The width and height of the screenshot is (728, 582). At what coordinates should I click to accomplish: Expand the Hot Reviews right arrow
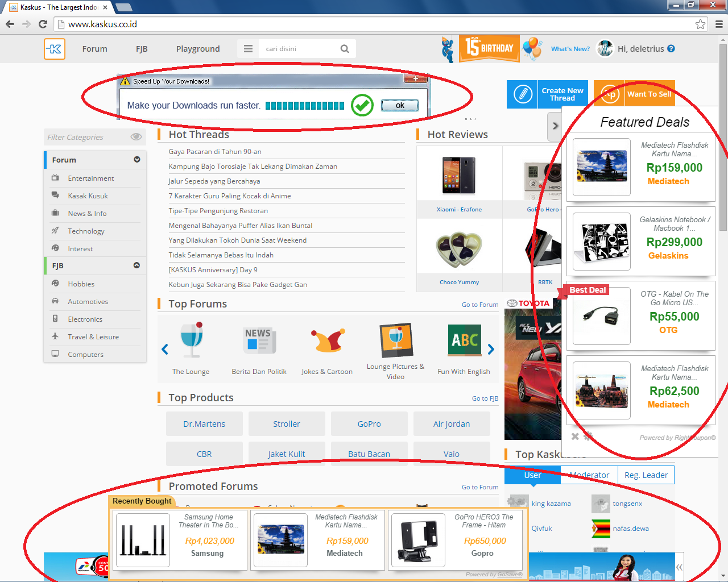pos(555,126)
